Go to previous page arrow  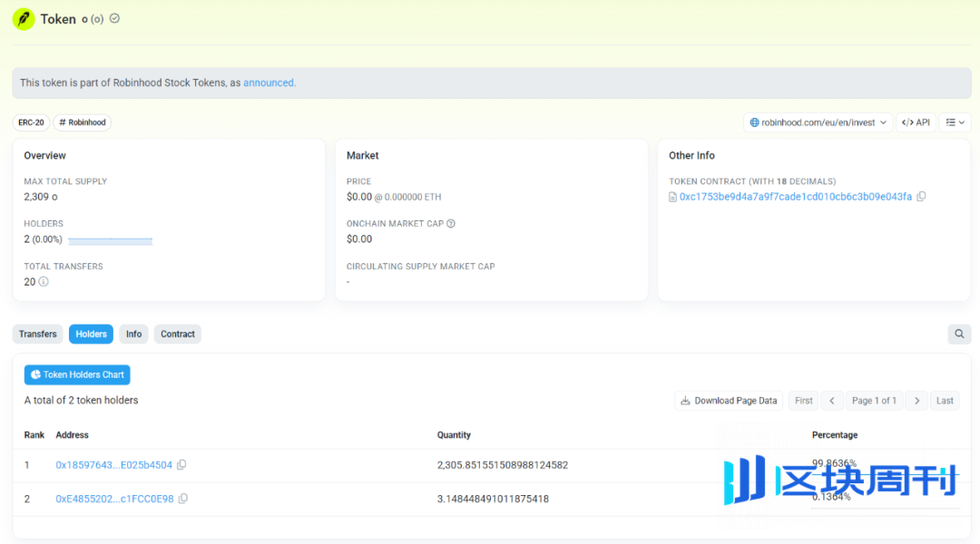click(x=832, y=401)
